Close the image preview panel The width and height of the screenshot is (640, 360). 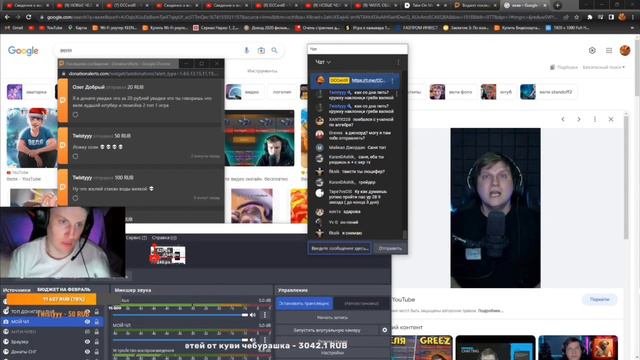611,119
